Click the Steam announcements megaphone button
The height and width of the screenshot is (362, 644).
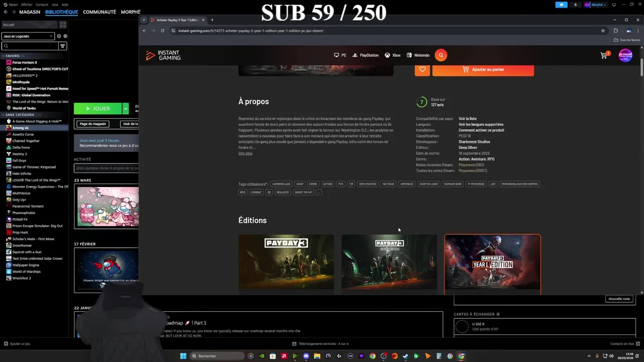pos(561,5)
